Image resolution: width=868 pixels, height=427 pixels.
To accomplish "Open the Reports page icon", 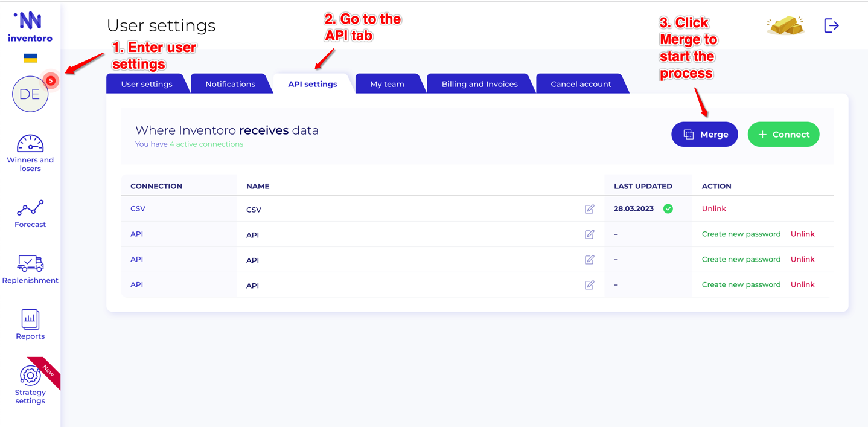I will point(30,319).
